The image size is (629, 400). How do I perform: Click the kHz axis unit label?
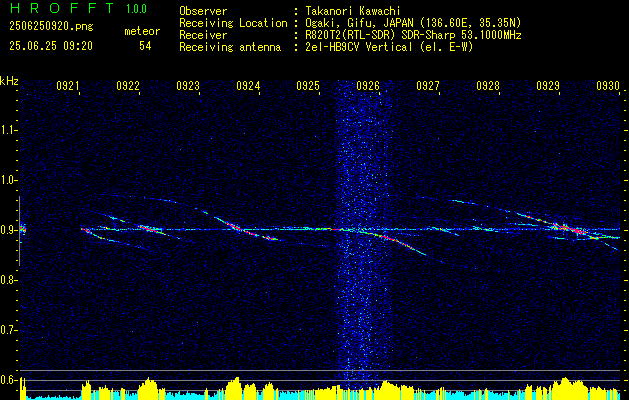pyautogui.click(x=9, y=81)
